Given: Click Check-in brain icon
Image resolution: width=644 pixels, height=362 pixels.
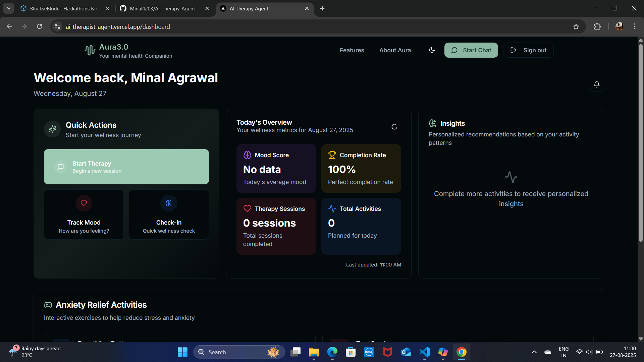Looking at the screenshot, I should 169,203.
